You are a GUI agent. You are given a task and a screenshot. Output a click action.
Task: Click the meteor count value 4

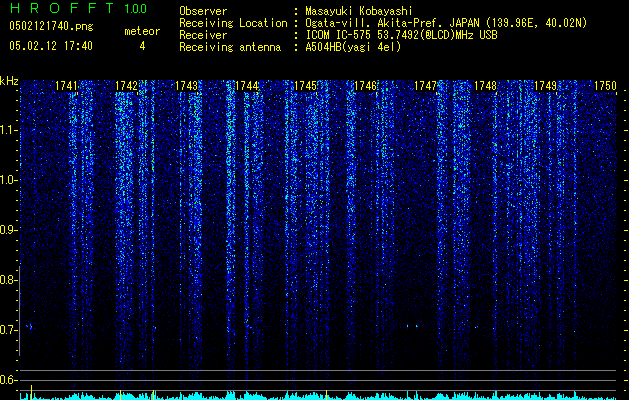coord(142,46)
